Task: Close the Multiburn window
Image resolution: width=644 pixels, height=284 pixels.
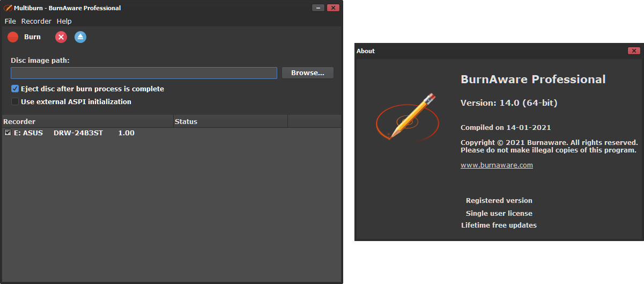Action: 333,8
